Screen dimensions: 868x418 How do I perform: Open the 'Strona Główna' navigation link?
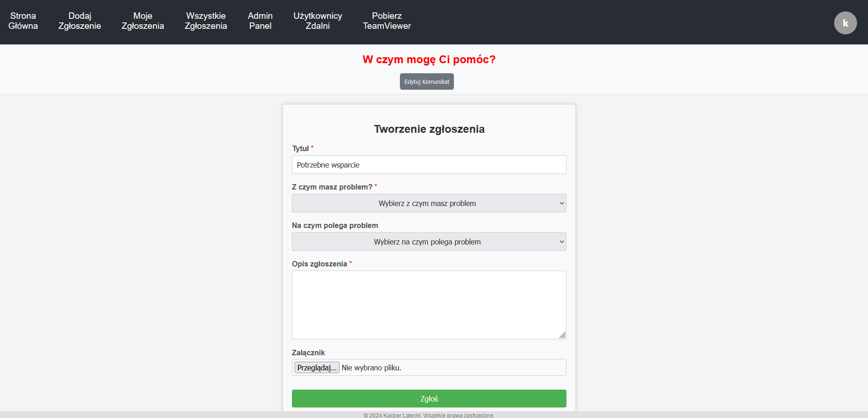[x=23, y=21]
